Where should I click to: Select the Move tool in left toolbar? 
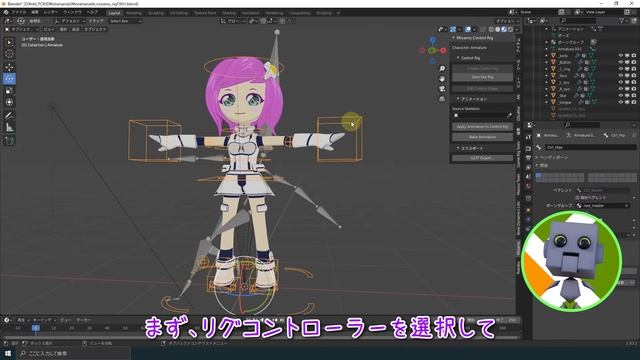[9, 67]
